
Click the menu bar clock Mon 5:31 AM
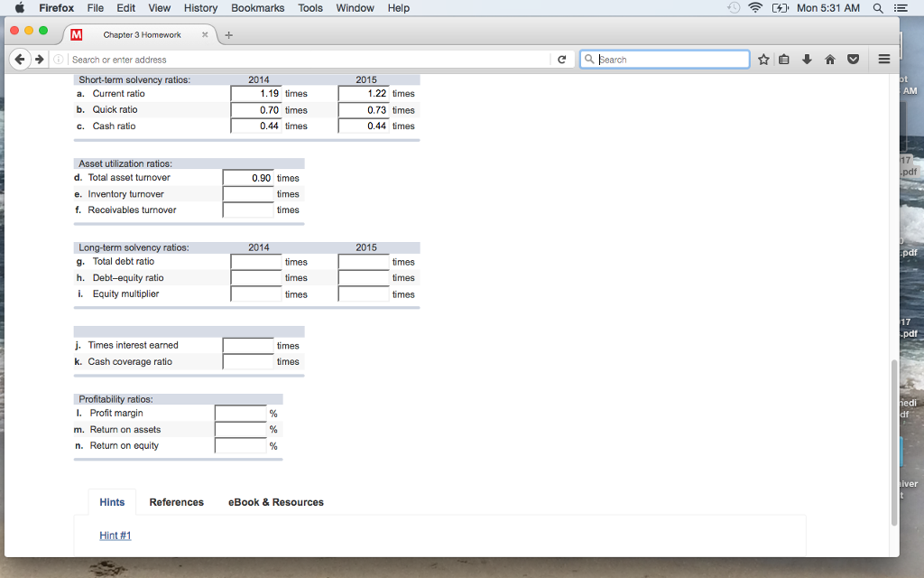coord(828,8)
